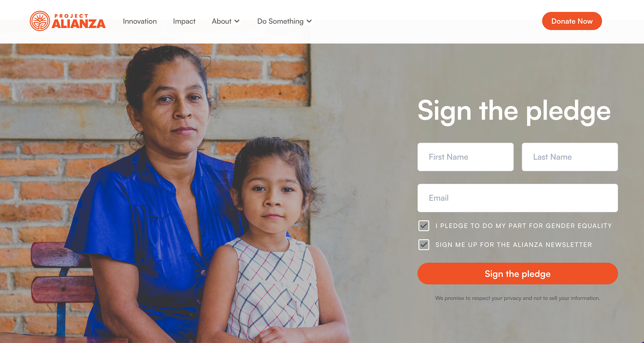
Task: Focus the First Name field
Action: (x=466, y=157)
